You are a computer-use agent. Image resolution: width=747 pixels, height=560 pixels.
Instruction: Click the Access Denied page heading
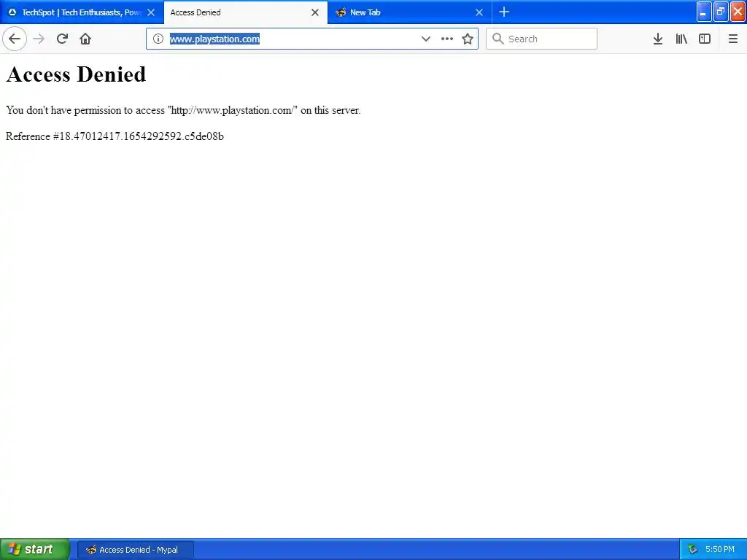coord(76,74)
